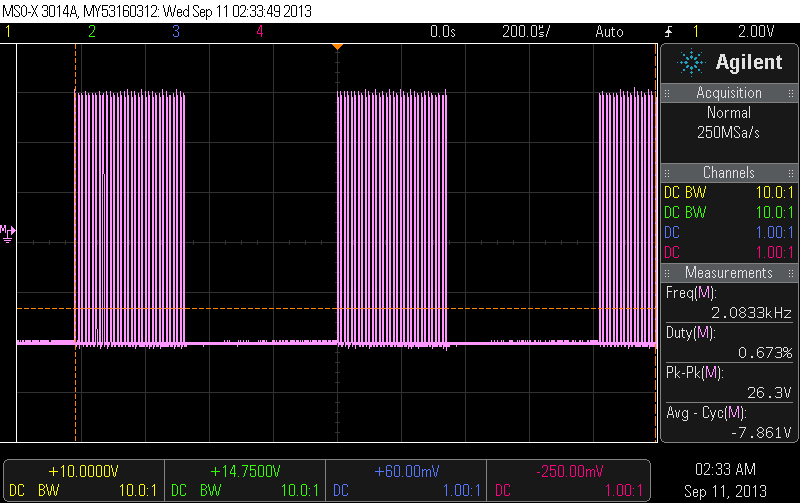Click the Duty(M) measurement label
800x503 pixels.
[x=691, y=333]
